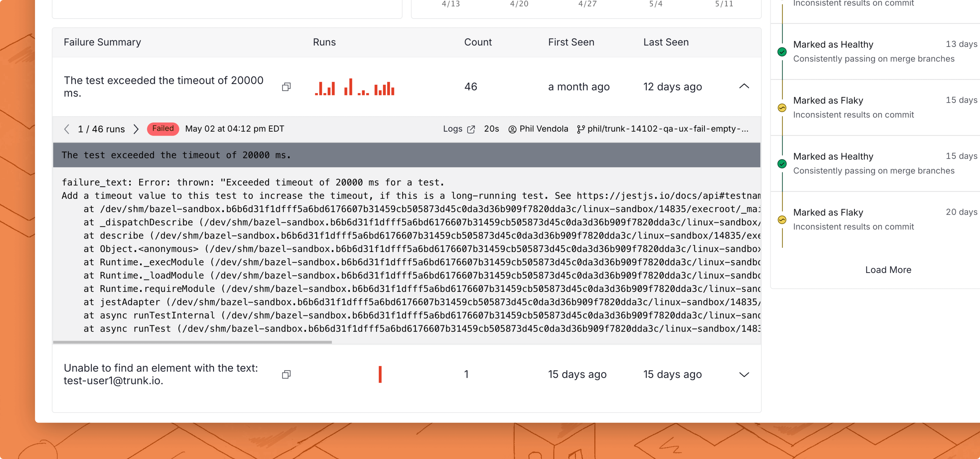Expand the 'Unable to find an element' row

click(x=744, y=375)
